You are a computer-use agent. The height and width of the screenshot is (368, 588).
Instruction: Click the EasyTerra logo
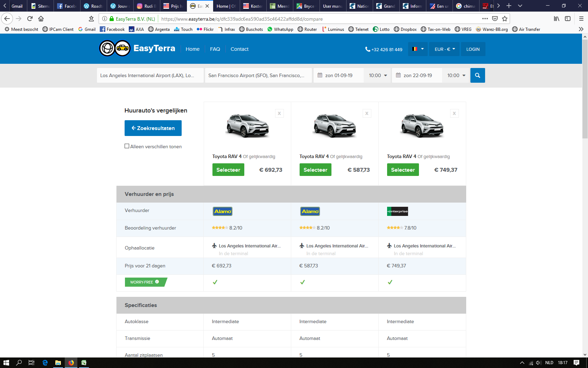pos(137,48)
